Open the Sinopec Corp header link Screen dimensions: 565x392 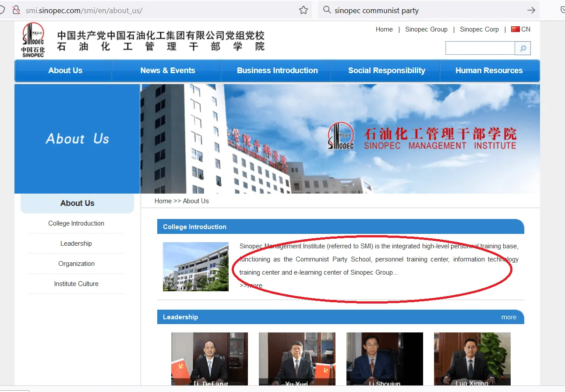point(479,29)
